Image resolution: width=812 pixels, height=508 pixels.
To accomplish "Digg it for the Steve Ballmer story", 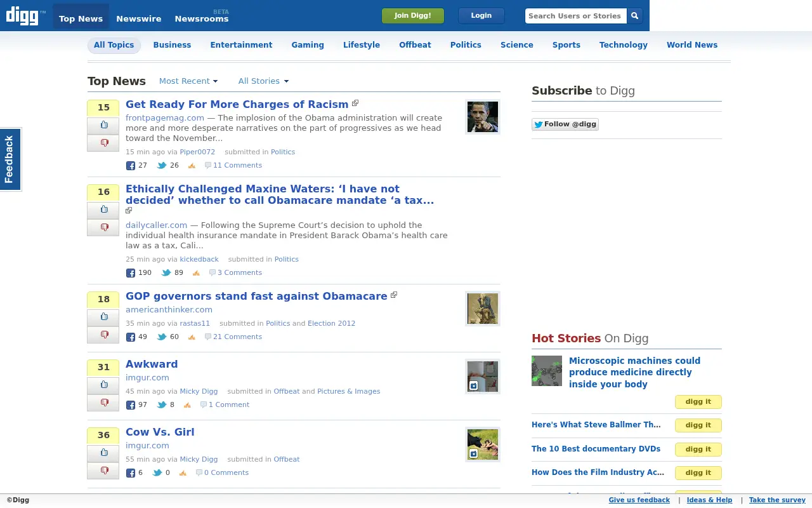I will tap(698, 425).
